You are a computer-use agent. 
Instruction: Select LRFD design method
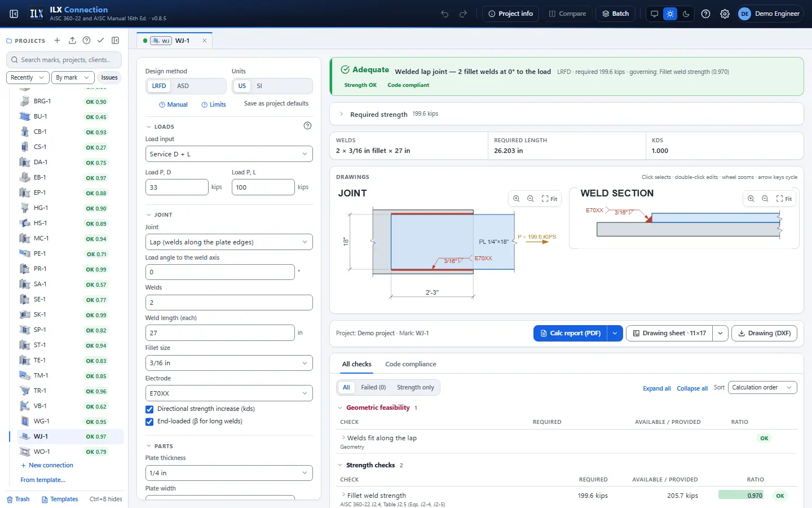tap(159, 86)
